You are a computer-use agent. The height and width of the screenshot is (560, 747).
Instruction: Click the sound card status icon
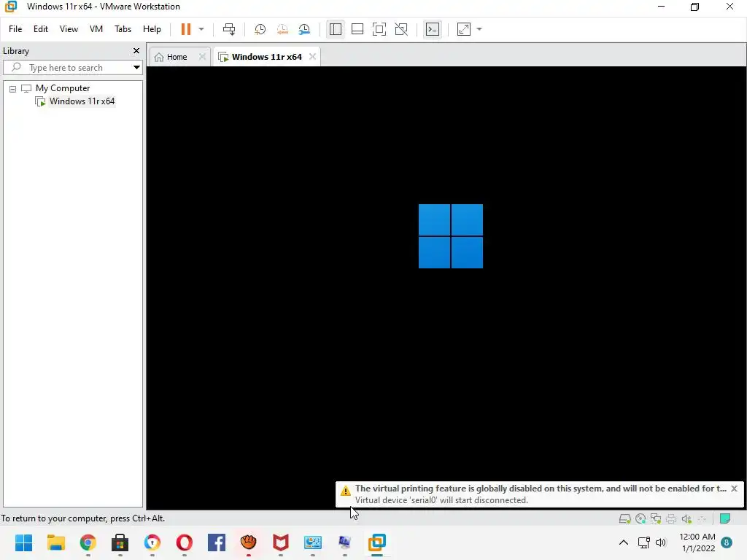tap(686, 518)
